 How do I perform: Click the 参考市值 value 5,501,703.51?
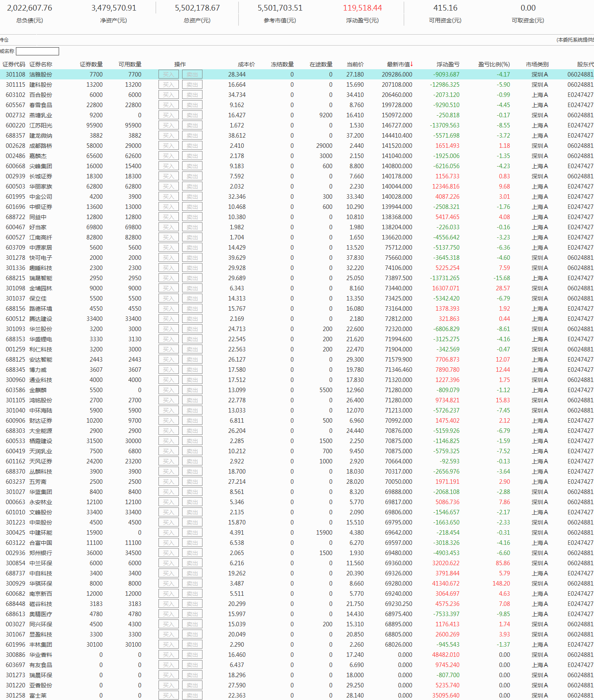(280, 8)
